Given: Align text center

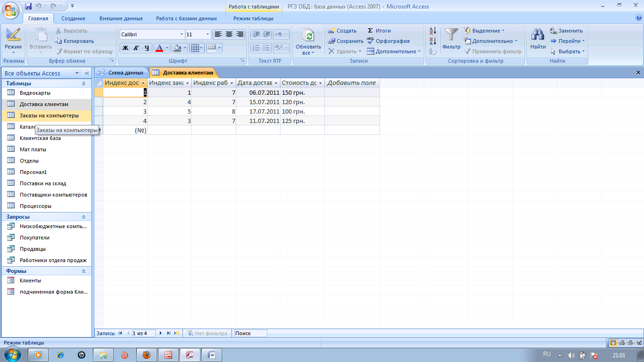Looking at the screenshot, I should coord(229,34).
